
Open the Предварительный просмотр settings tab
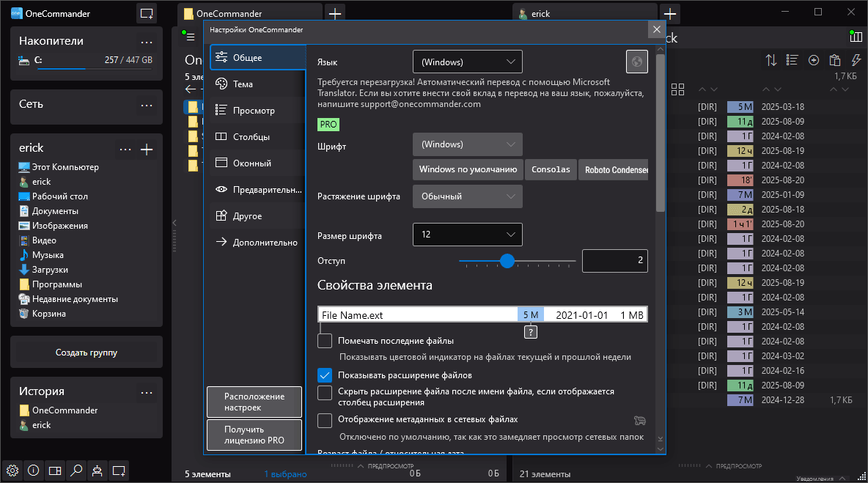257,190
